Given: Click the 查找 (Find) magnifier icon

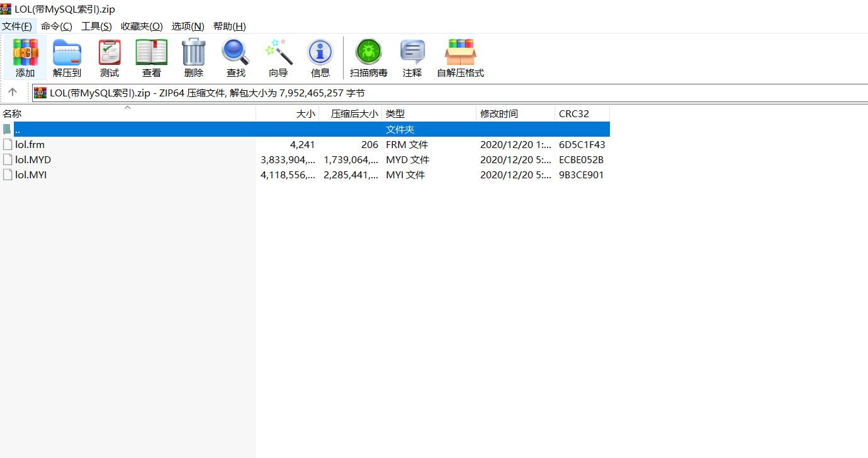Looking at the screenshot, I should point(236,53).
